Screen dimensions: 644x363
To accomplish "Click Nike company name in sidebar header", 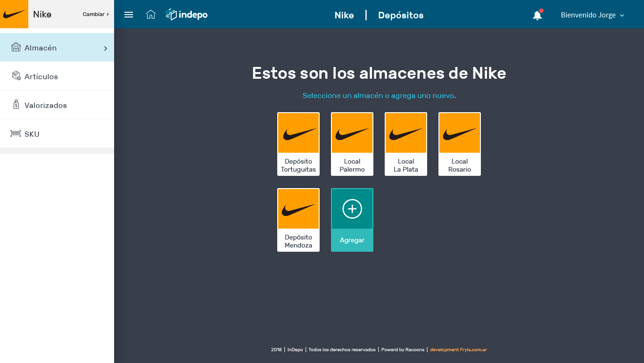I will pos(42,14).
